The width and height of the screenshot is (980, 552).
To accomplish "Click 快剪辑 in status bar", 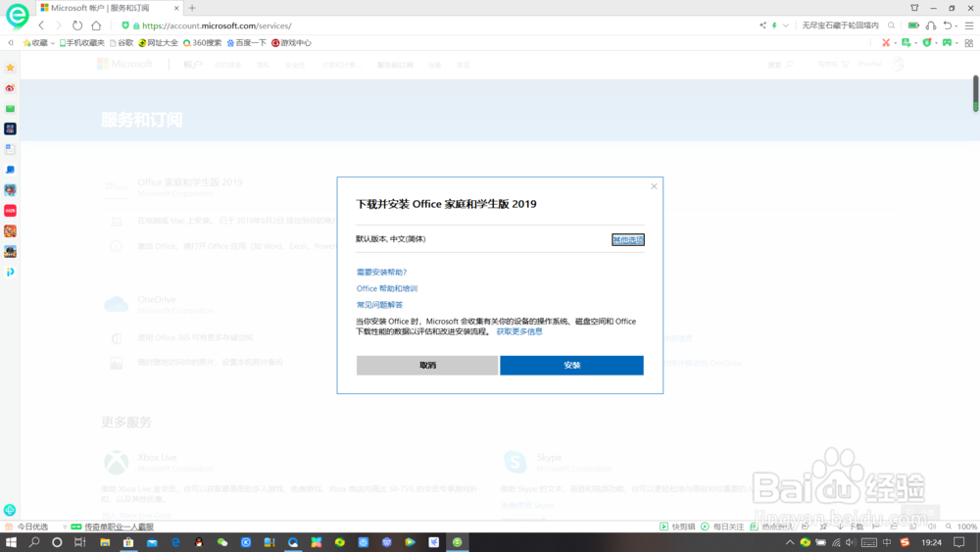I will pyautogui.click(x=677, y=527).
